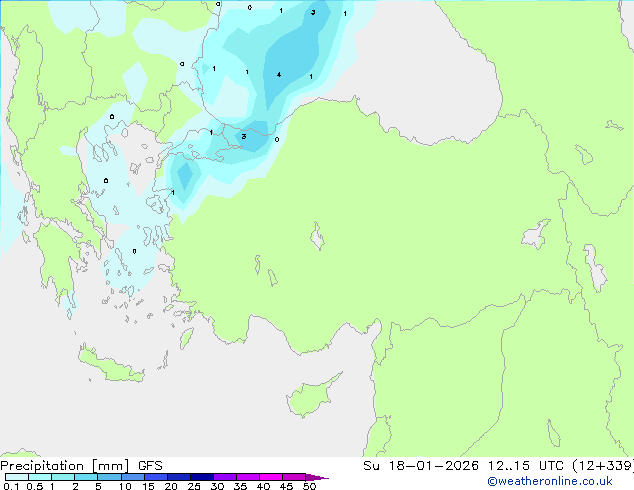This screenshot has height=490, width=634.
Task: Select the 5–10 mm legend color swatch
Action: (109, 477)
